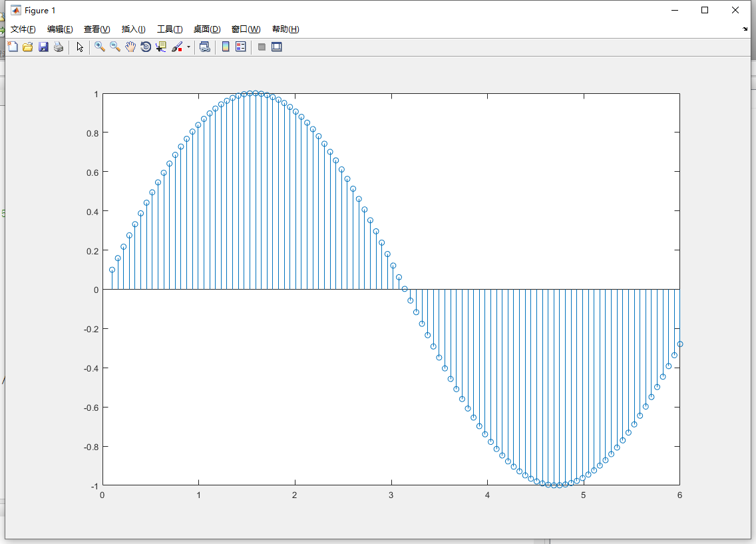
Task: Click the x-axis label 5
Action: [x=584, y=495]
